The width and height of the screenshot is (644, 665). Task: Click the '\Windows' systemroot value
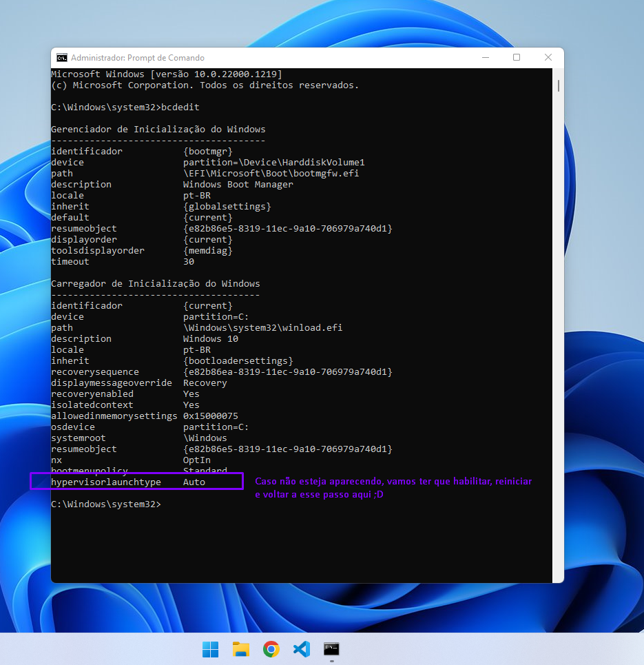coord(205,438)
